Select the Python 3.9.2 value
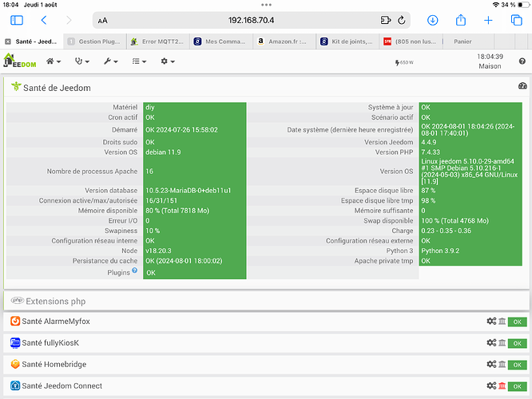The height and width of the screenshot is (399, 532). 440,251
